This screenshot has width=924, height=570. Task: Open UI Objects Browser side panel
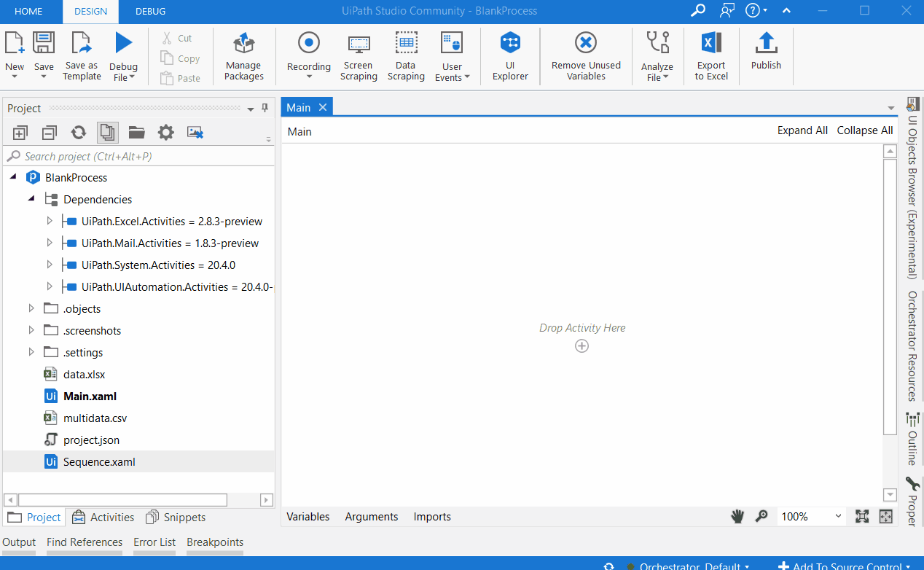(912, 187)
